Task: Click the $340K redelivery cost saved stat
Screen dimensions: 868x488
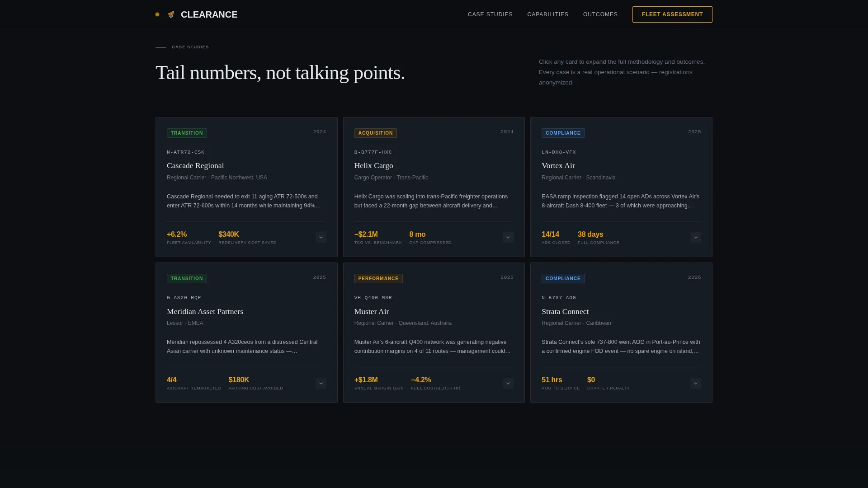Action: [x=247, y=238]
